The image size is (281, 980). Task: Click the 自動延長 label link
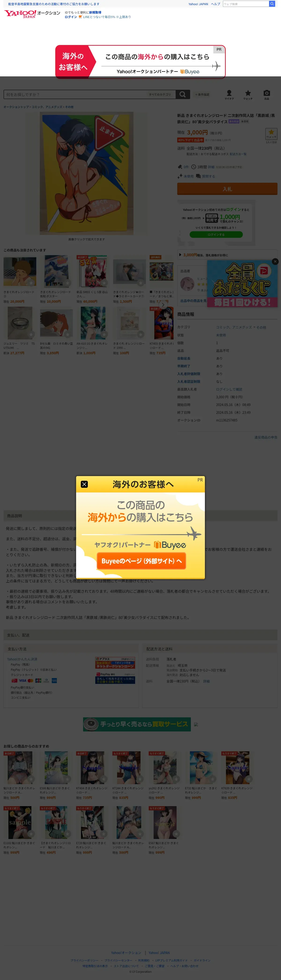[184, 358]
